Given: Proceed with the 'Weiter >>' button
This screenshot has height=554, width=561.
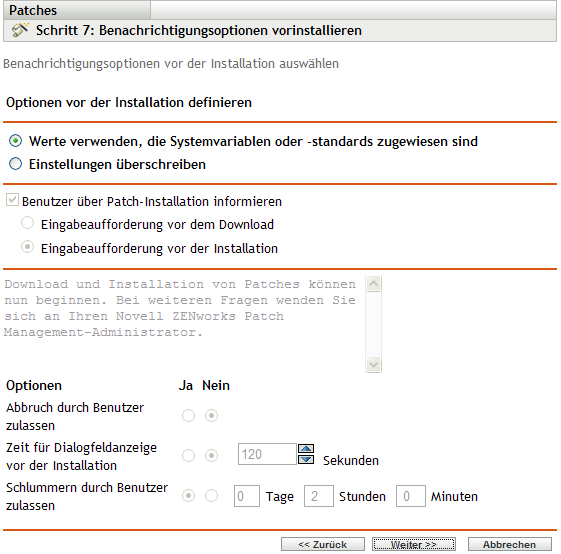Looking at the screenshot, I should (414, 544).
